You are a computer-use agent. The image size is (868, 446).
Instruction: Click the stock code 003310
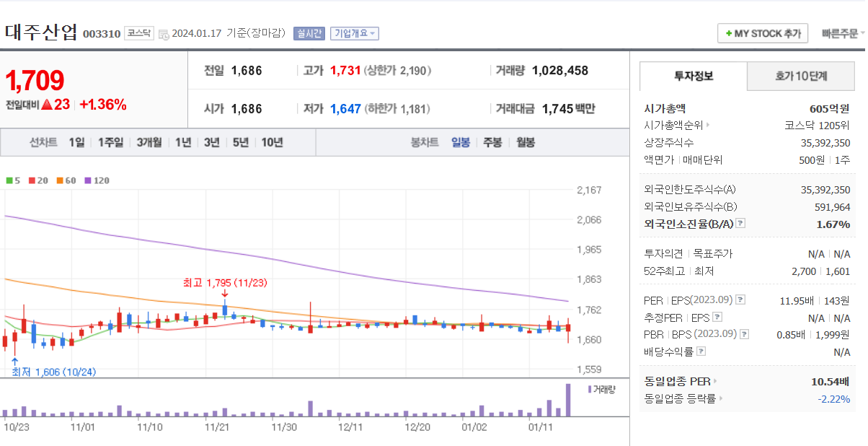click(x=102, y=34)
